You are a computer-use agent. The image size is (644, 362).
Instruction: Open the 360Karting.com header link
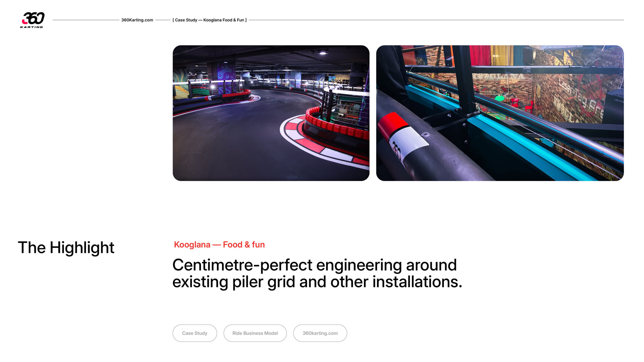click(137, 20)
